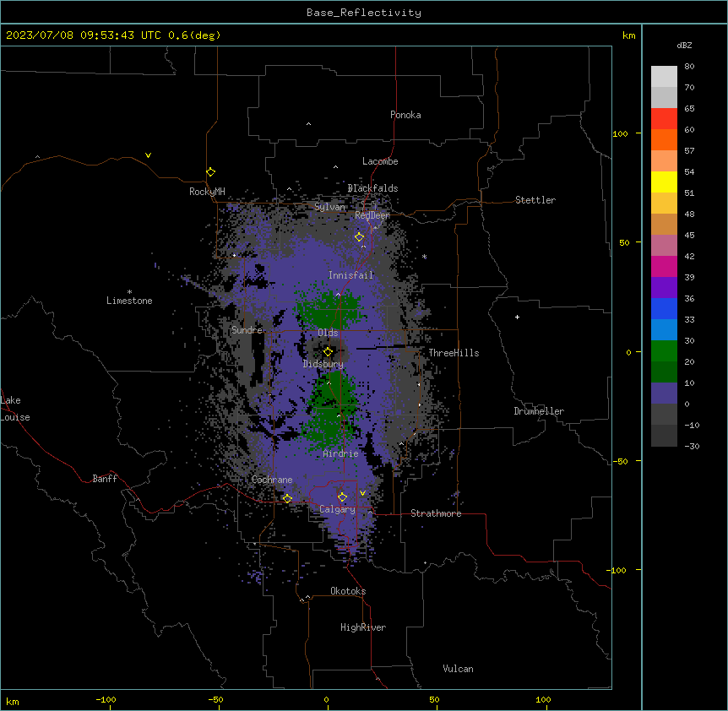Select the Innisfail city label
The height and width of the screenshot is (711, 728).
tap(350, 275)
